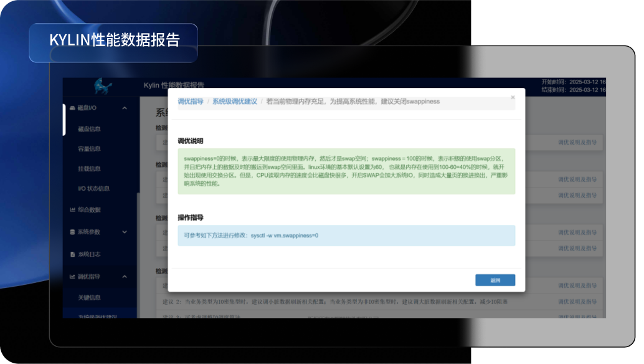Screen dimensions: 644x364
Task: Open I/O 状态信息 sidebar entry
Action: coord(93,189)
